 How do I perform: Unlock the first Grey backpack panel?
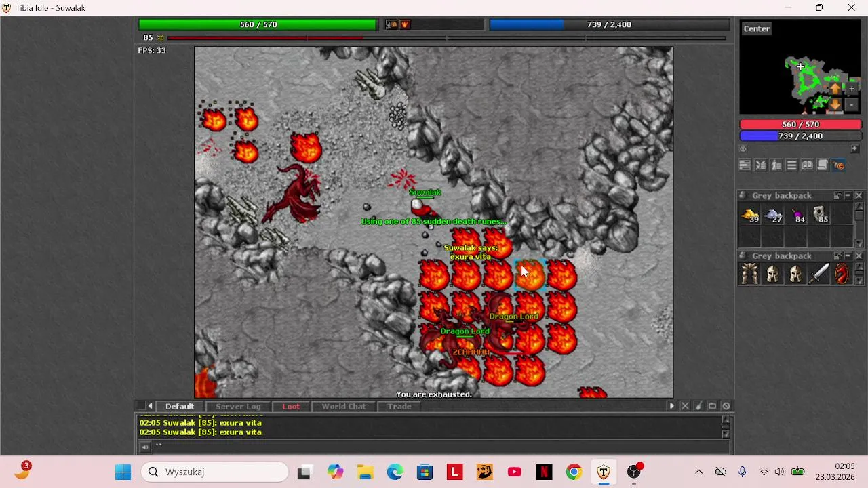(837, 196)
